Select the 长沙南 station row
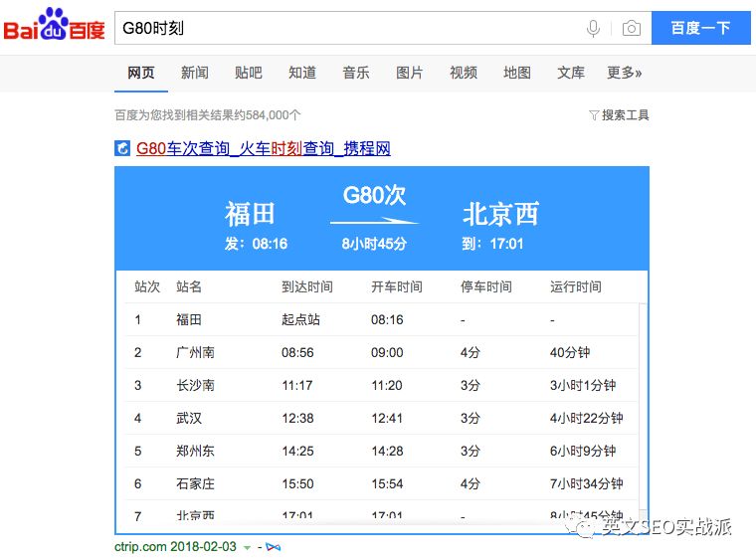This screenshot has width=756, height=560. [381, 385]
